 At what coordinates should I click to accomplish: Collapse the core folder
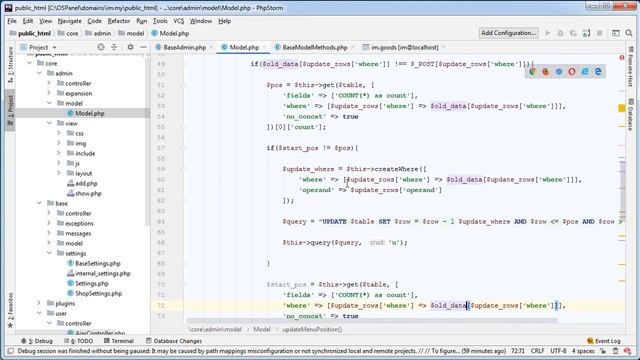pos(29,63)
